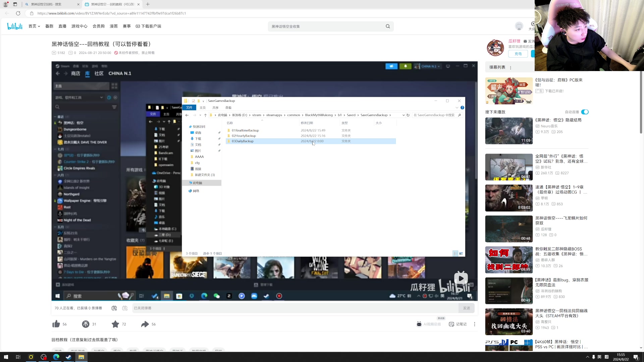Click the tab actions icon in the browser
The height and width of the screenshot is (362, 644).
coord(15,4)
